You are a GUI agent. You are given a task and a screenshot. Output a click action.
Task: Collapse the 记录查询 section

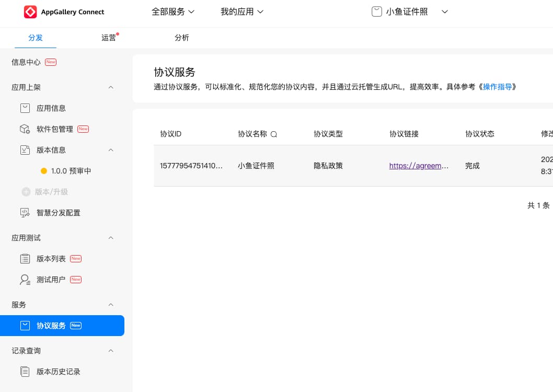click(111, 351)
